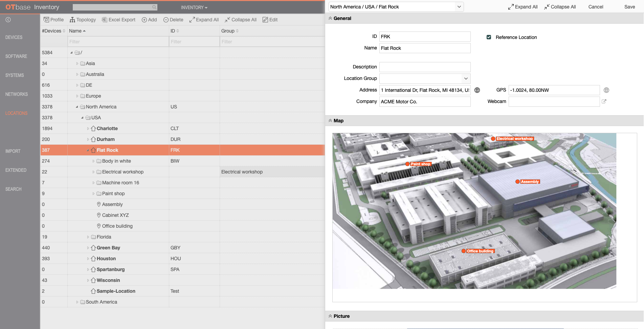Click the Excel Export icon

point(105,20)
